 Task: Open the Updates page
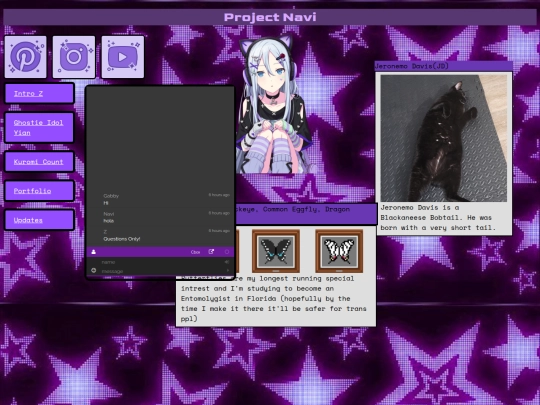point(39,220)
